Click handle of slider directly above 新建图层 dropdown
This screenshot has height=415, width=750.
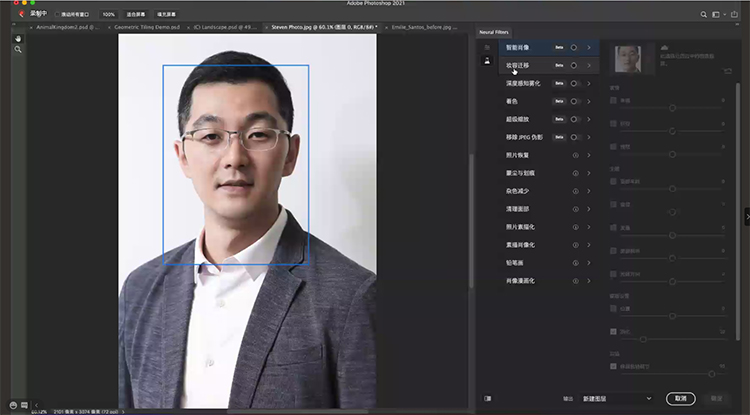point(712,374)
